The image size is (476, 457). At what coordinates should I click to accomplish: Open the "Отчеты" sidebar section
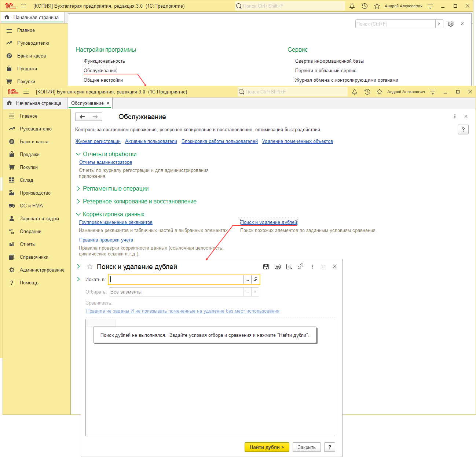coord(28,244)
